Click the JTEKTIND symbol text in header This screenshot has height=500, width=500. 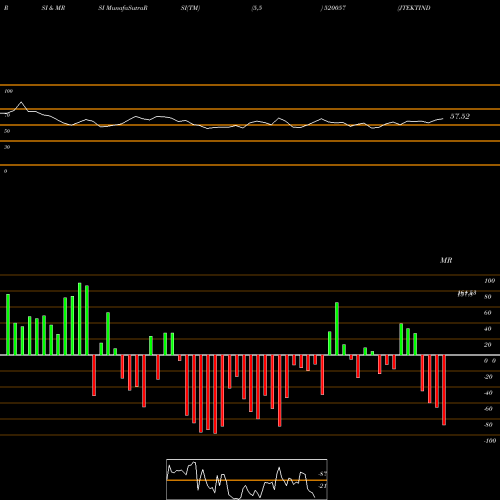(414, 8)
